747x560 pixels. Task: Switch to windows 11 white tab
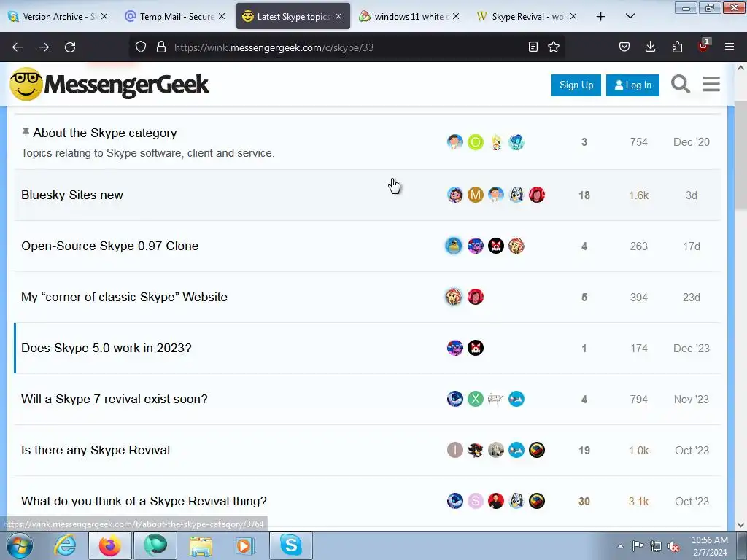410,17
